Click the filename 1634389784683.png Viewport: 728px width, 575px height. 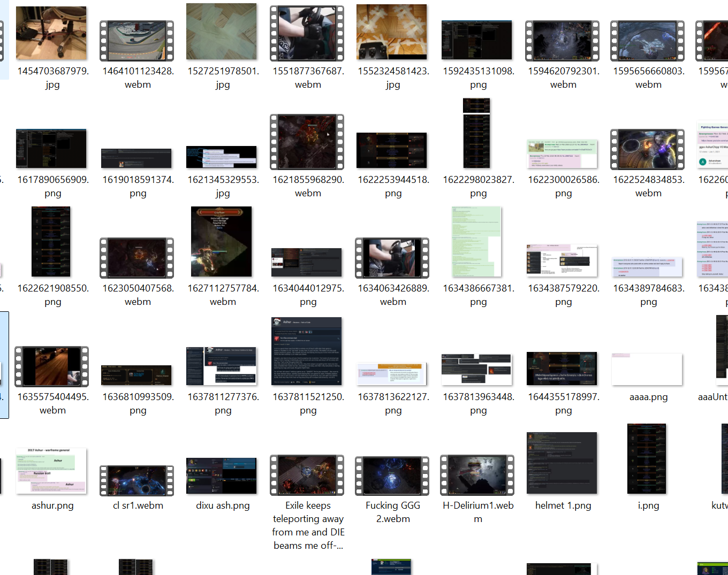(x=648, y=295)
